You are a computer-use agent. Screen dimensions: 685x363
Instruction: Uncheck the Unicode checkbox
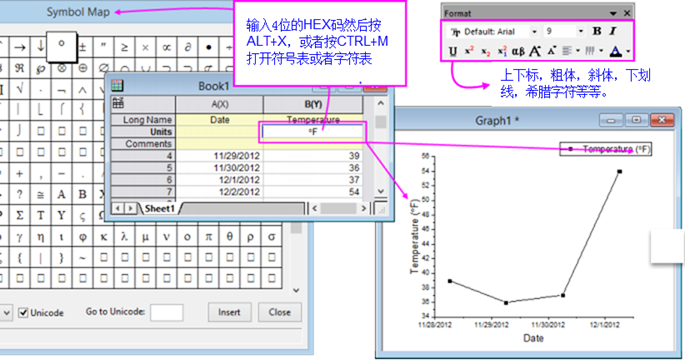point(24,312)
